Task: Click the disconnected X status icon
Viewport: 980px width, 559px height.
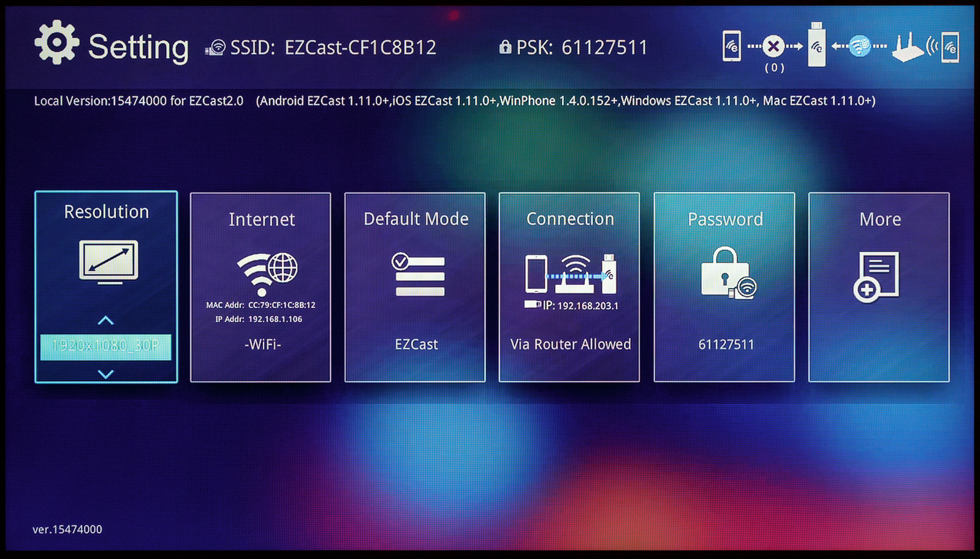Action: (x=773, y=46)
